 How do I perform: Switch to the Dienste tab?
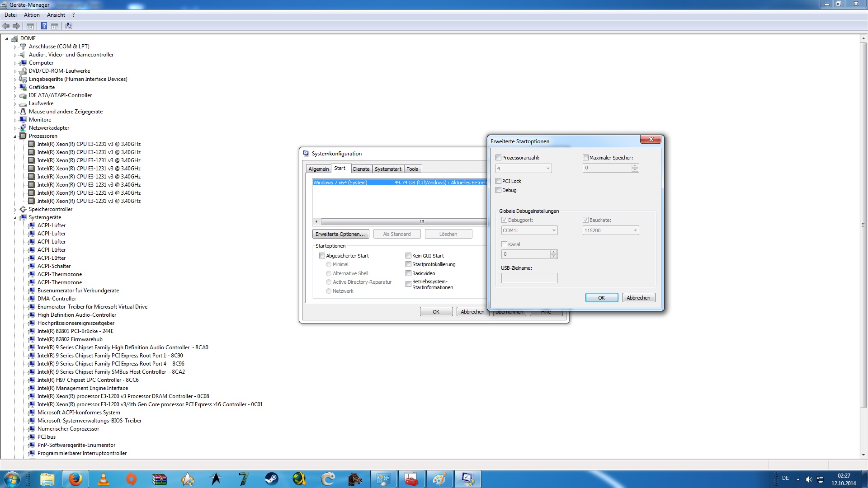tap(361, 169)
